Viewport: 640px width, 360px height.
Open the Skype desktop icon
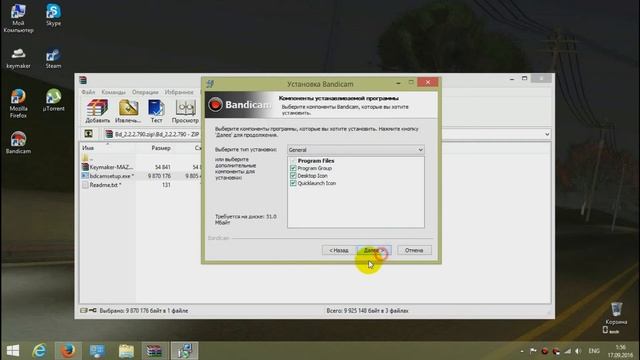coord(53,16)
